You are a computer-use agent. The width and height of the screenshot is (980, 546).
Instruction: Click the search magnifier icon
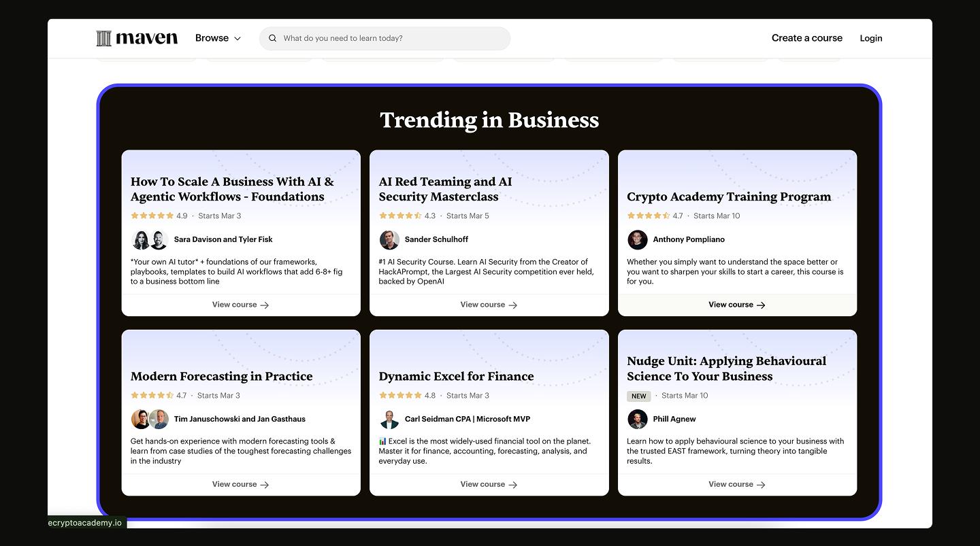pyautogui.click(x=272, y=38)
